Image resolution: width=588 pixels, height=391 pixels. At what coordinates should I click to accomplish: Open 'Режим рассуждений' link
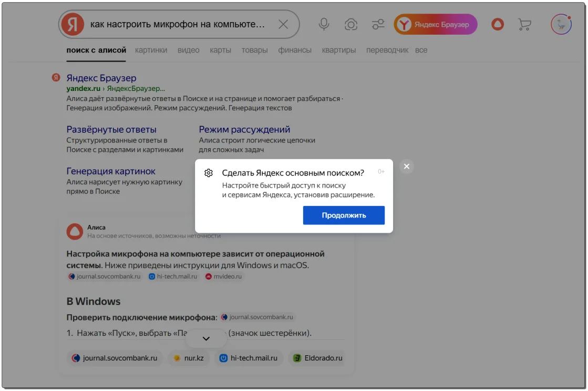coord(244,129)
